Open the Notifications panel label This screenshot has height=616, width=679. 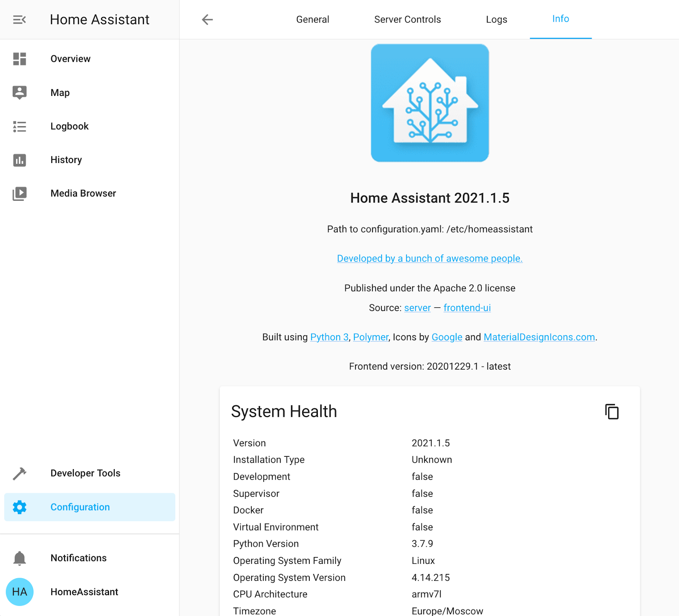click(79, 558)
